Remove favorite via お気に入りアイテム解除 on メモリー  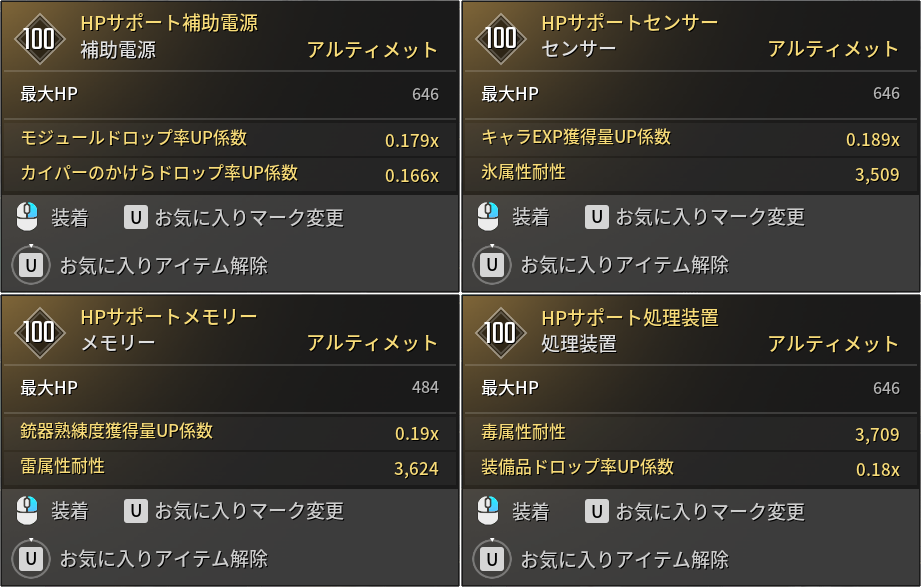(x=164, y=558)
